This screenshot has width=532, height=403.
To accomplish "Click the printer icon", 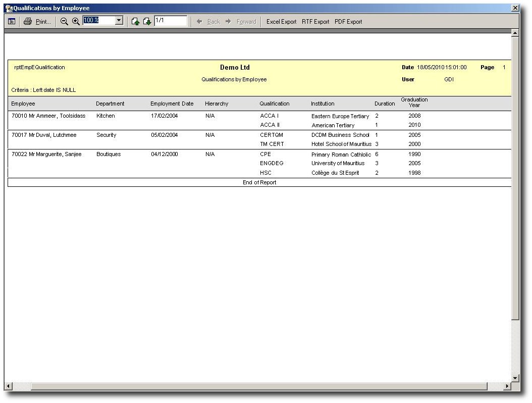I will pyautogui.click(x=28, y=21).
